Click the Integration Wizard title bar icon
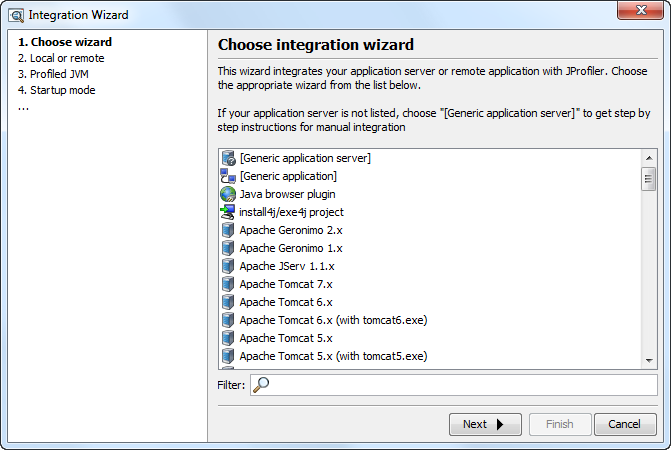671x450 pixels. [x=16, y=15]
